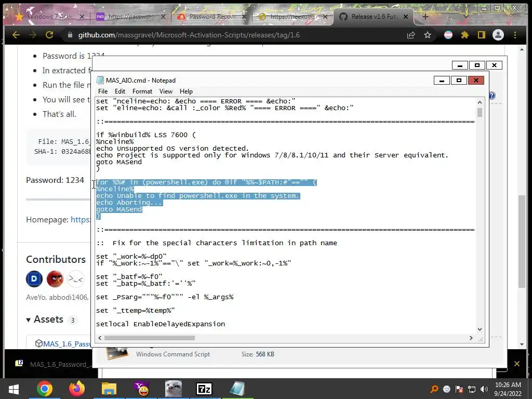Click 'echo Unsupported OS version detected.' line

(172, 148)
